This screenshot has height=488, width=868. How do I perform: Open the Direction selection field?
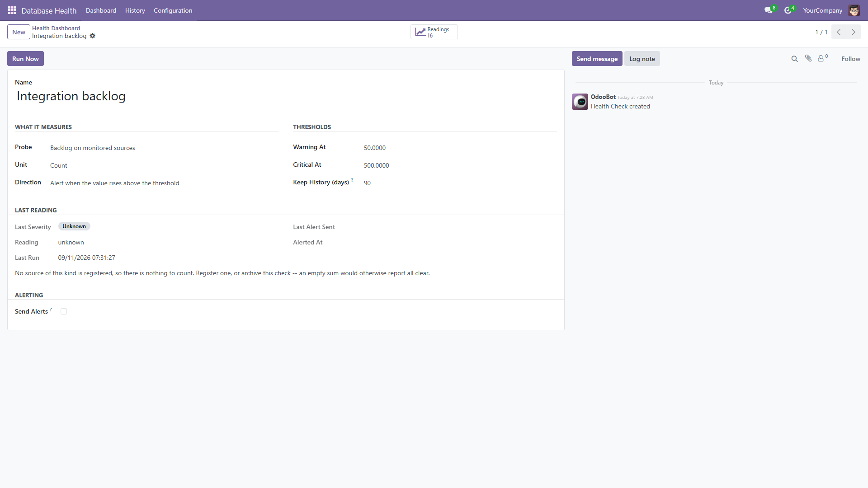tap(164, 183)
